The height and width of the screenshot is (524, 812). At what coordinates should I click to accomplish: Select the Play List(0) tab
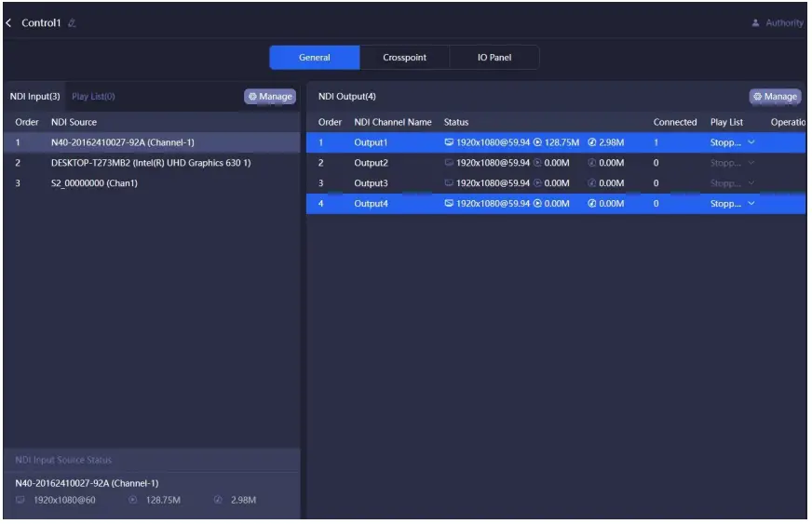click(x=93, y=96)
